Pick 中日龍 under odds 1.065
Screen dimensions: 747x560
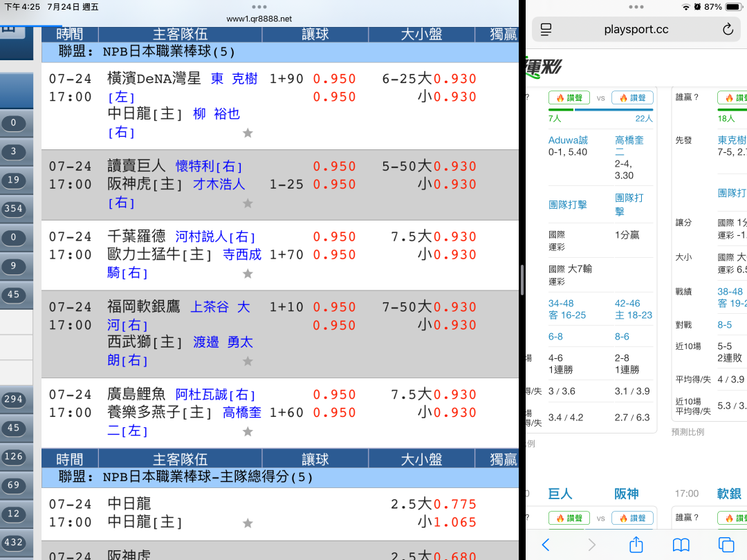coord(454,523)
